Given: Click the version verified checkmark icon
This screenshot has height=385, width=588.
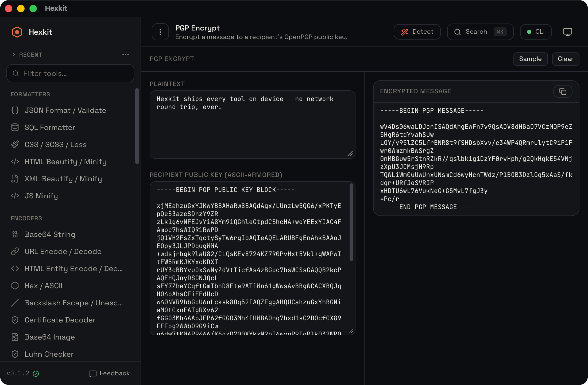Looking at the screenshot, I should [x=36, y=374].
